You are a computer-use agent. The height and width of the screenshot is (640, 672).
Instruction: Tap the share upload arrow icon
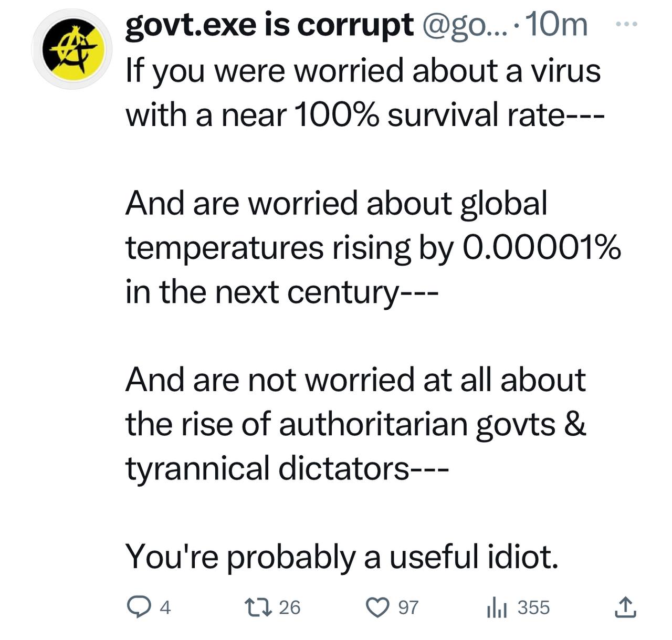pyautogui.click(x=625, y=607)
